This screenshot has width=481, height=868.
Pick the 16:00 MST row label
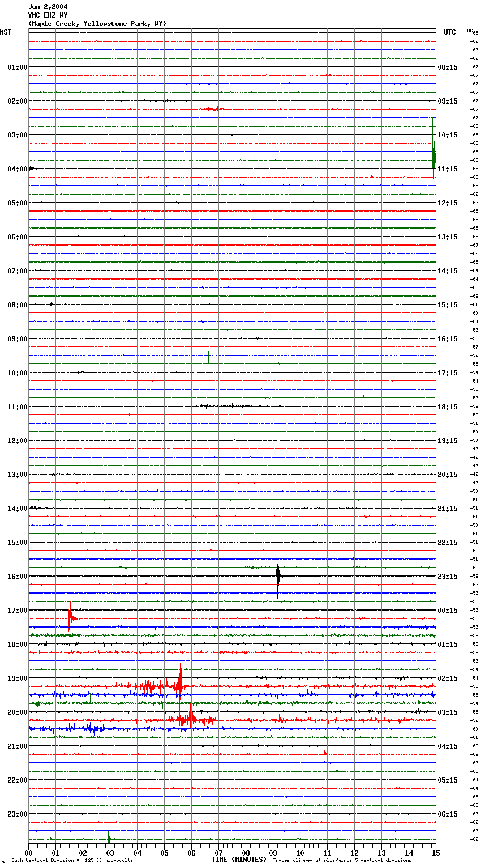point(18,577)
